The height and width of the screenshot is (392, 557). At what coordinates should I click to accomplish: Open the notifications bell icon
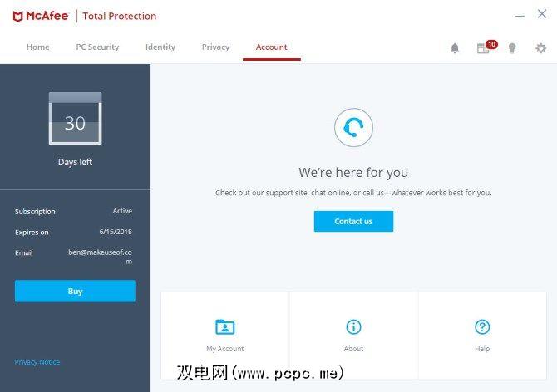click(x=455, y=48)
